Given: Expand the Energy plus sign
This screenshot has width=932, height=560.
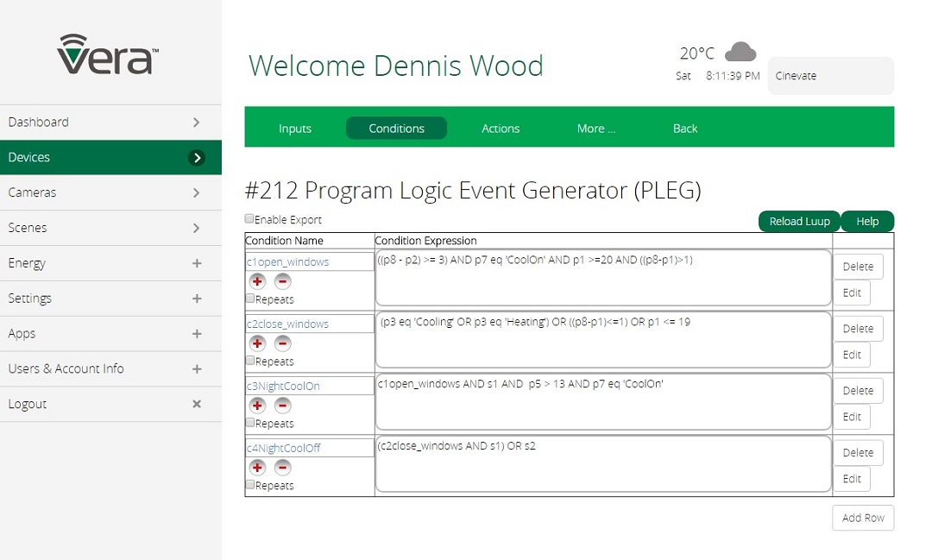Looking at the screenshot, I should click(x=197, y=263).
